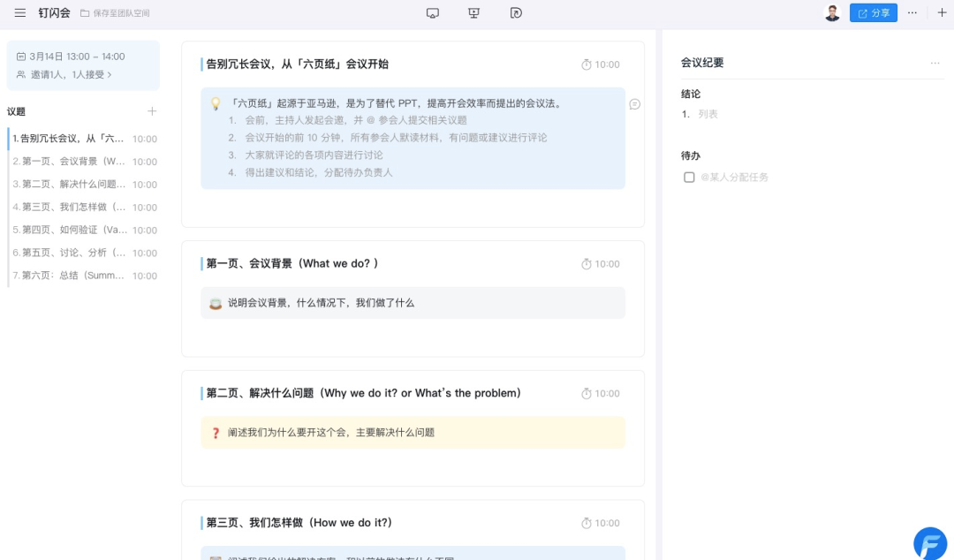Click the heading 第二页、解决什么问题
Image resolution: width=954 pixels, height=560 pixels.
[363, 393]
